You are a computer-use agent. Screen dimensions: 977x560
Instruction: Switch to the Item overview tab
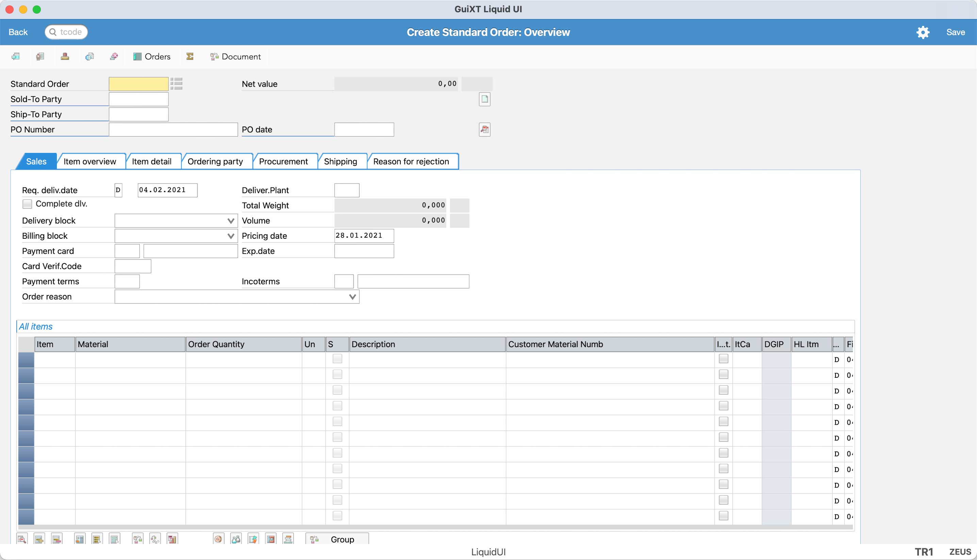tap(90, 162)
